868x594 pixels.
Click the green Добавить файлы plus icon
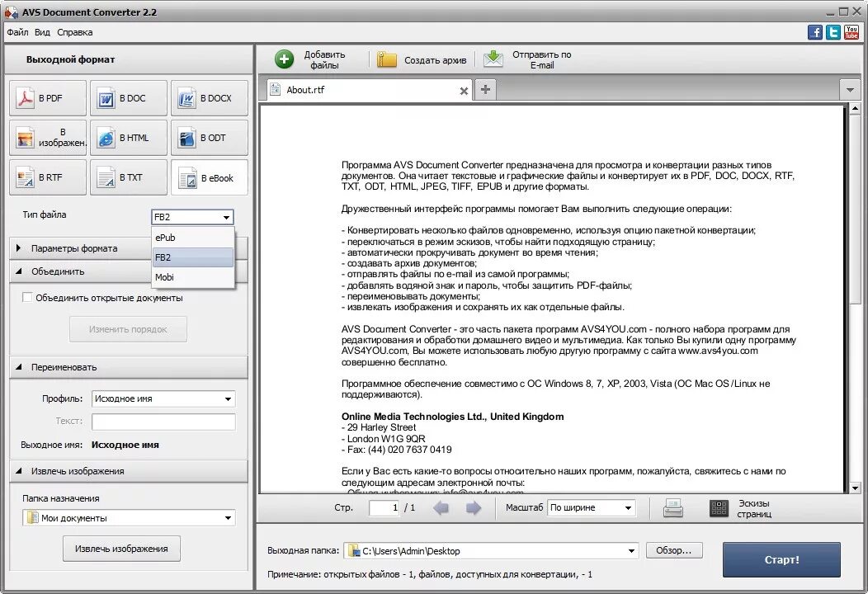pyautogui.click(x=285, y=59)
